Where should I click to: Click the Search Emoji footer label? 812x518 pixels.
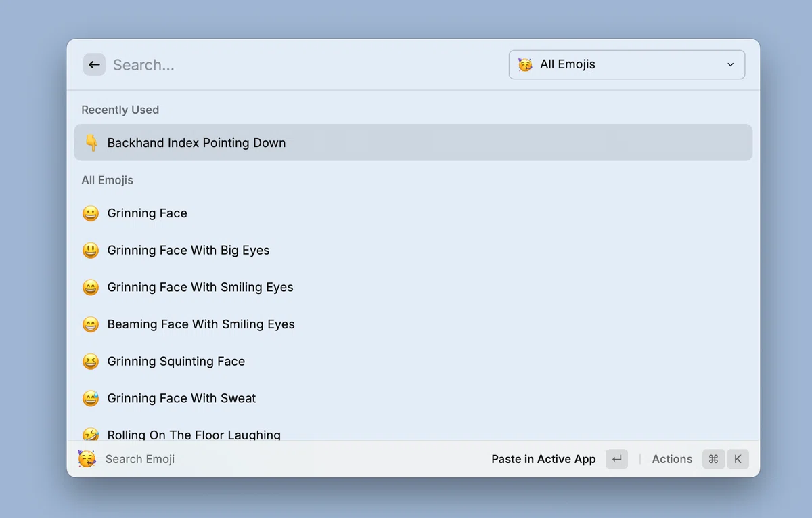140,459
